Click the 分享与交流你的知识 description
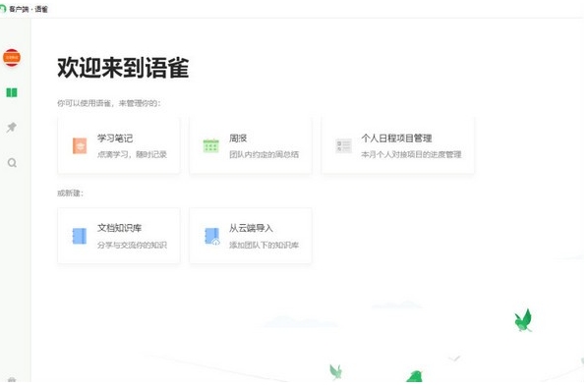 tap(132, 245)
